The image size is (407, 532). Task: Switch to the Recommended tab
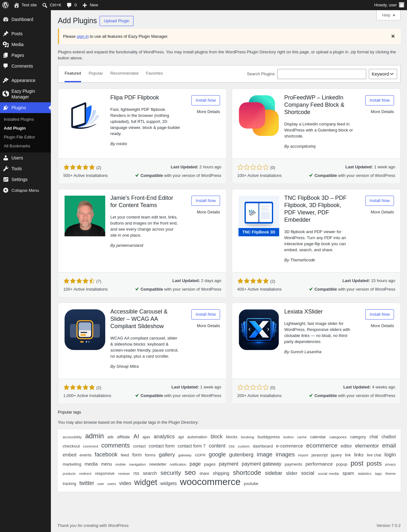[124, 73]
